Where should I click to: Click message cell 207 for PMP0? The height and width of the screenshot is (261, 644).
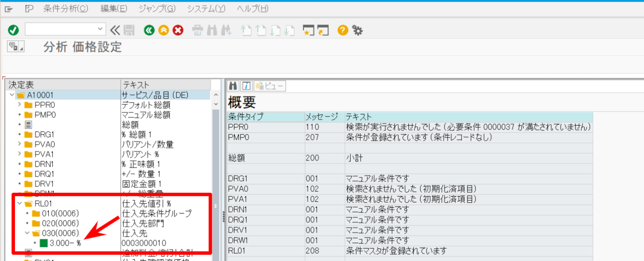click(324, 137)
